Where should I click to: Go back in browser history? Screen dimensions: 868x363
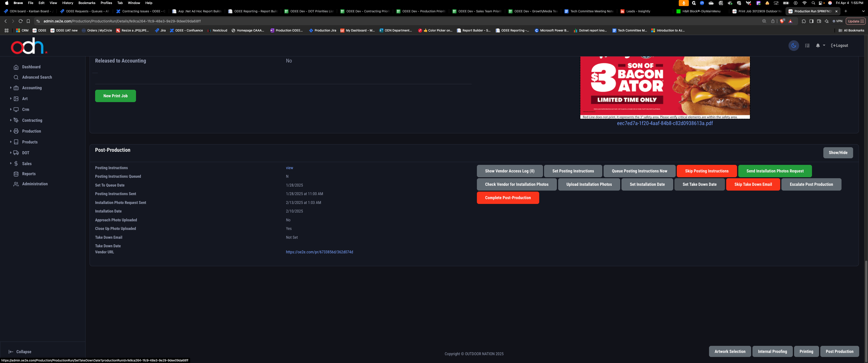(x=6, y=21)
